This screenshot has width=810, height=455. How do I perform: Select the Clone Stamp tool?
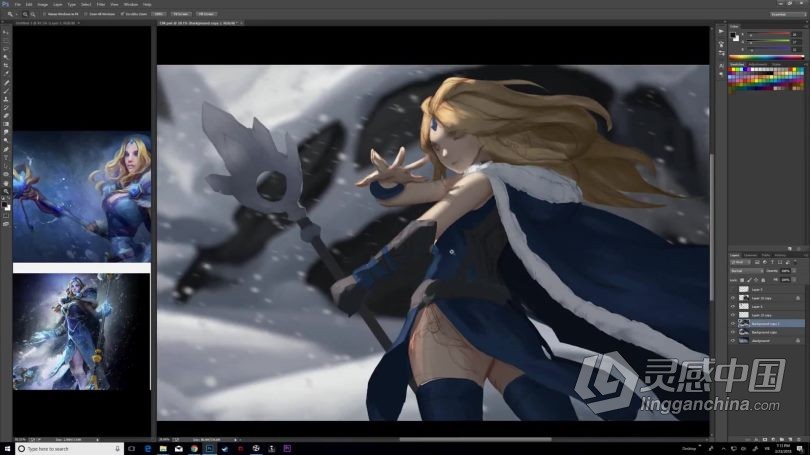coord(7,99)
